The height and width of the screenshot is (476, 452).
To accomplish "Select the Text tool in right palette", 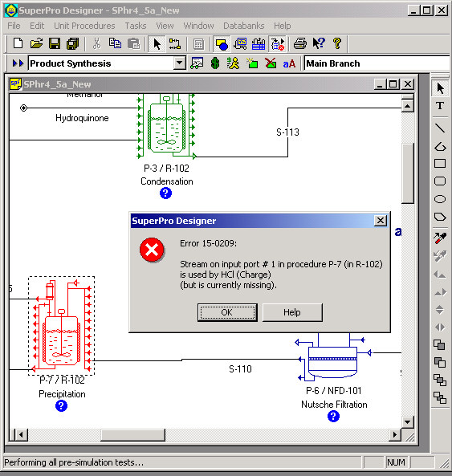I will [440, 106].
